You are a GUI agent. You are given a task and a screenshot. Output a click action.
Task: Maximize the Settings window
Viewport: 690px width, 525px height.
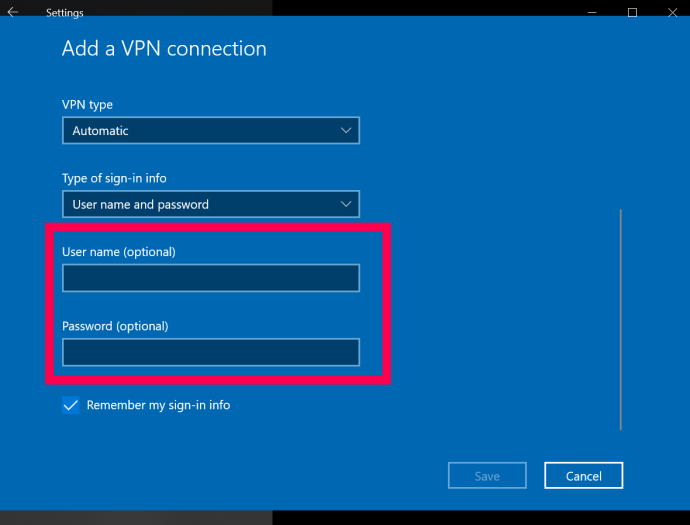632,12
